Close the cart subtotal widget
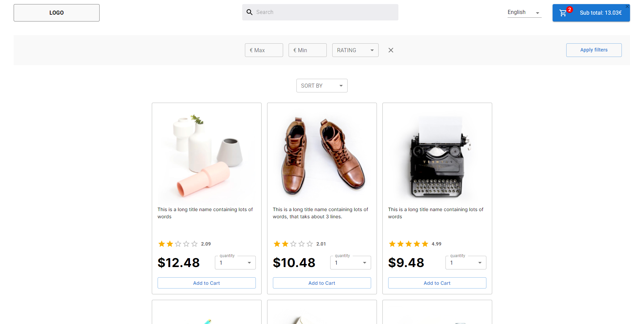The width and height of the screenshot is (644, 324). pyautogui.click(x=627, y=6)
